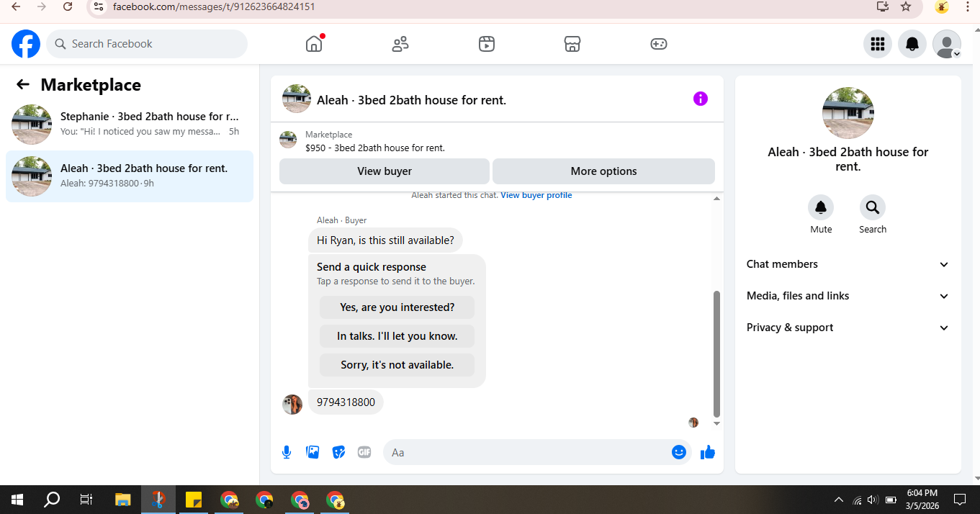Click the More options button
Viewport: 980px width, 514px height.
coord(603,171)
